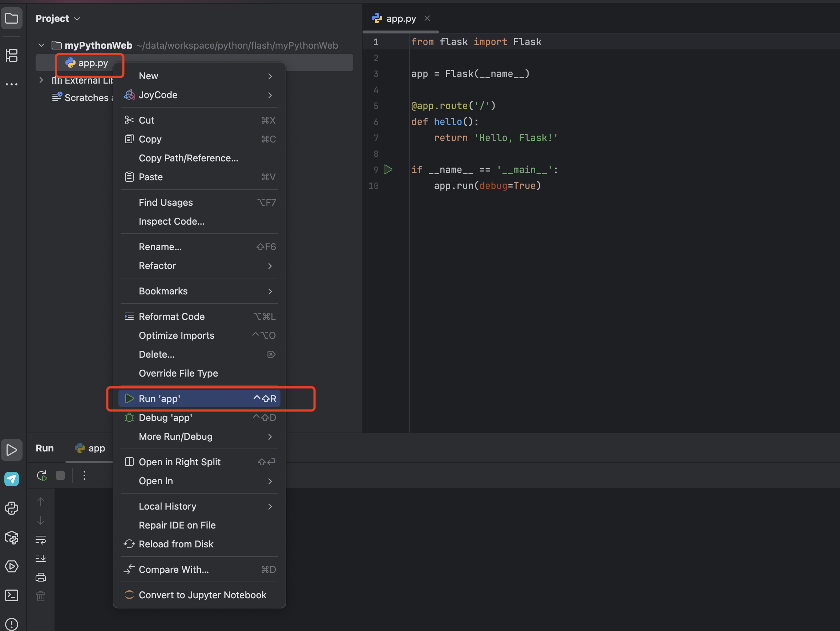
Task: Open the Terminal tool window
Action: coord(12,596)
